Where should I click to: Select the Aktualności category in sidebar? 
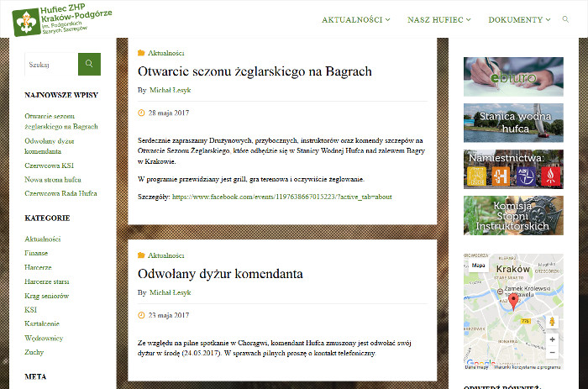(x=42, y=239)
